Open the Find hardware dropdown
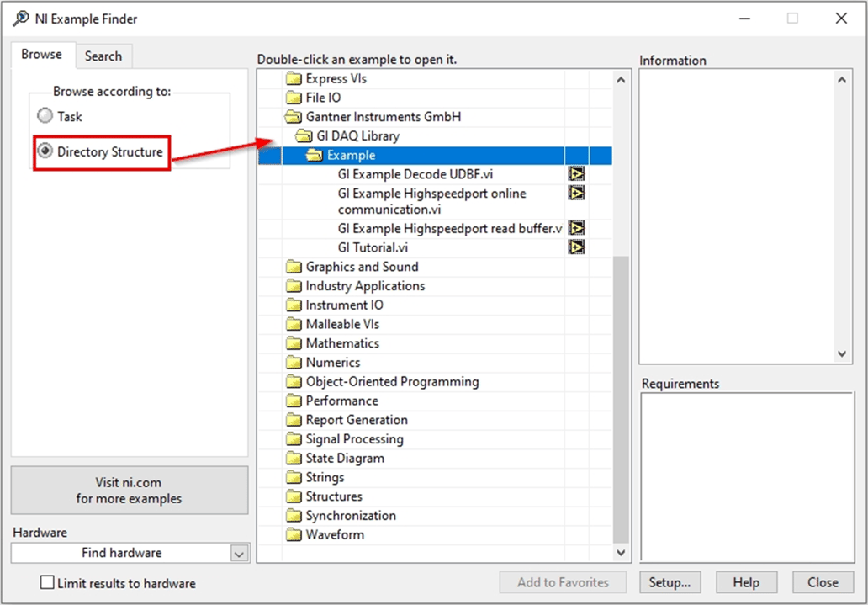868x605 pixels. point(239,553)
